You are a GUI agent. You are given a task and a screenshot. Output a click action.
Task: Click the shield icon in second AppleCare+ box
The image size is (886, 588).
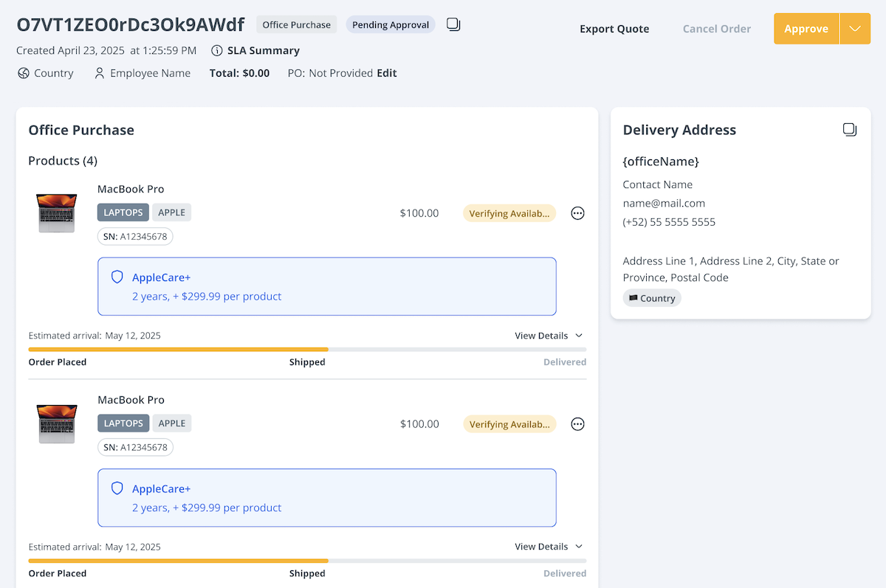click(x=117, y=488)
